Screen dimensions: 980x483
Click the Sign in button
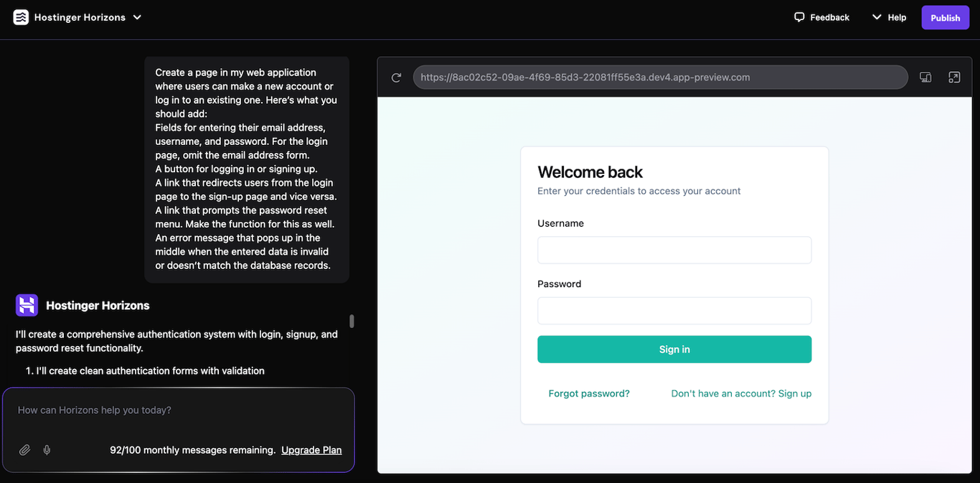click(x=674, y=349)
